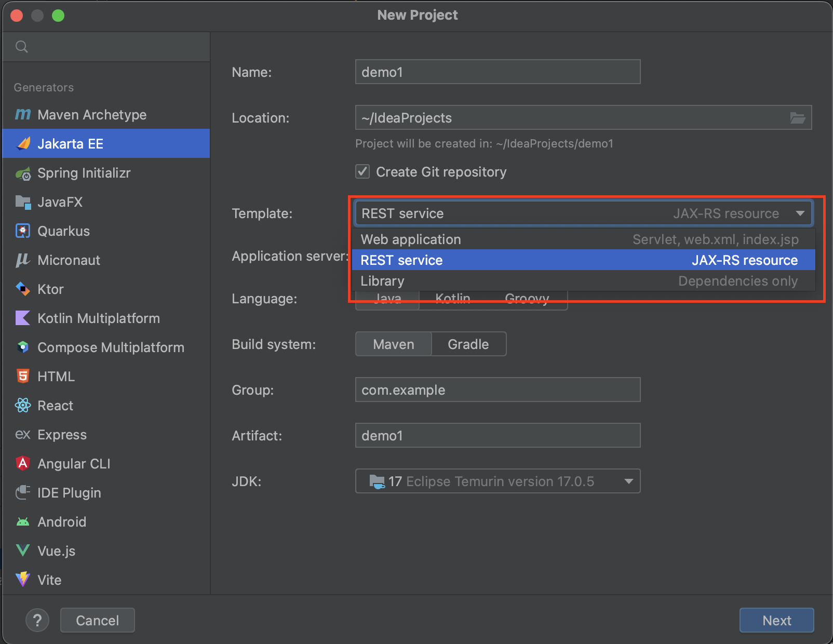The width and height of the screenshot is (833, 644).
Task: Choose Library template option
Action: (584, 281)
